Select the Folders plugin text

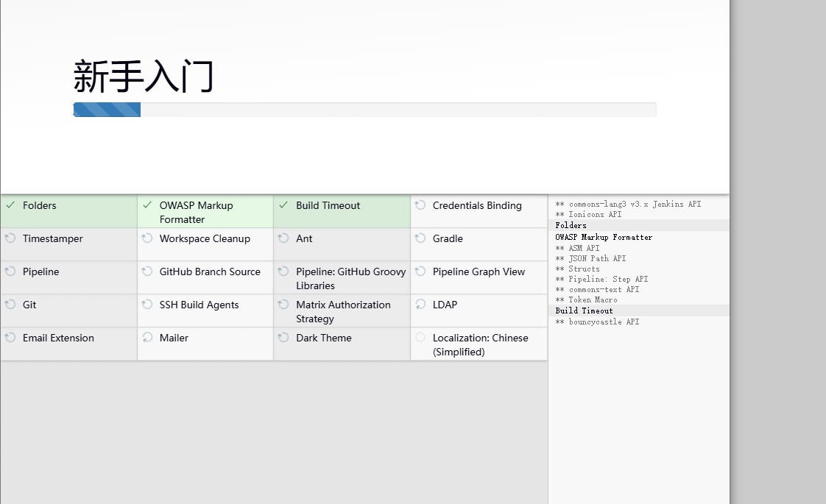(40, 205)
